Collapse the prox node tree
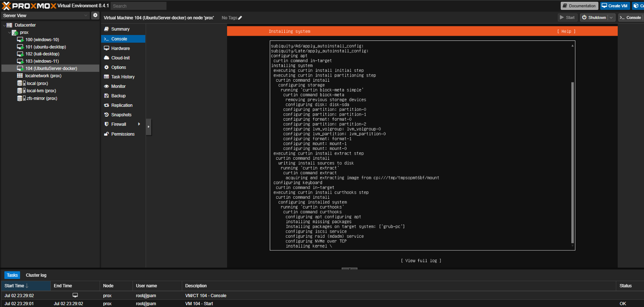 pyautogui.click(x=9, y=32)
